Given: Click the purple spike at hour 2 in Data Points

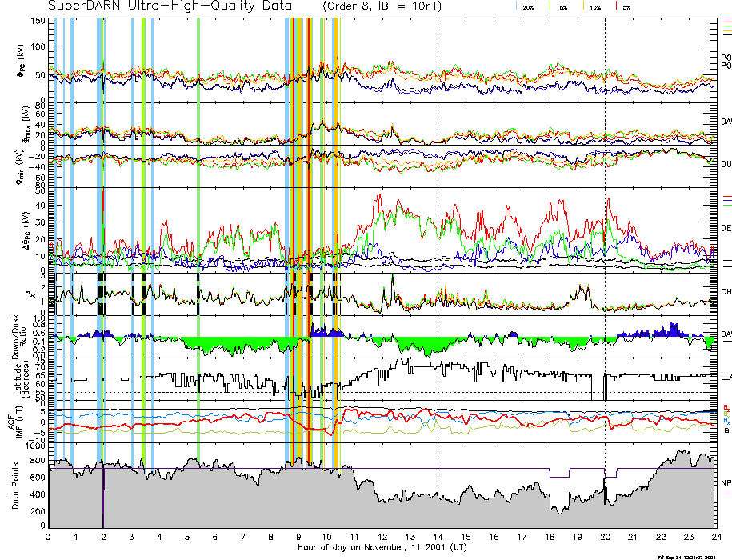Looking at the screenshot, I should (103, 504).
